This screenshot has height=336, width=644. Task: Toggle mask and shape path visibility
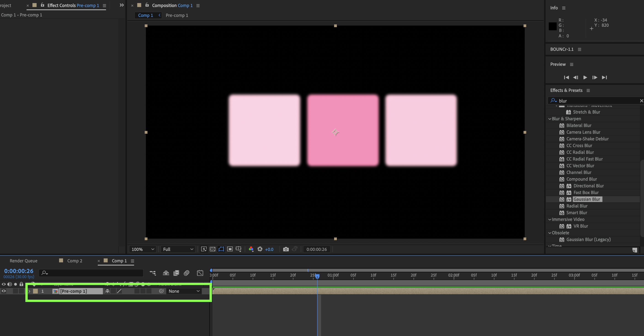221,249
